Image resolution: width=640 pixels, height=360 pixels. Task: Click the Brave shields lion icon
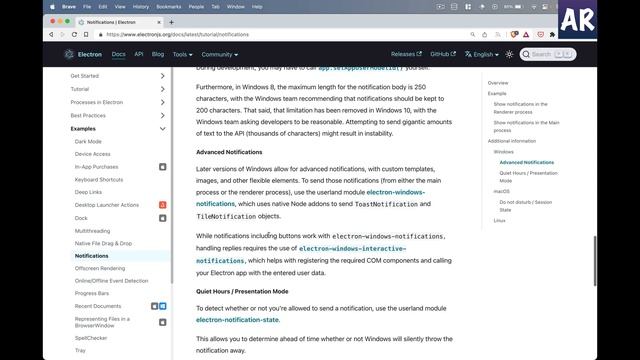(x=514, y=35)
